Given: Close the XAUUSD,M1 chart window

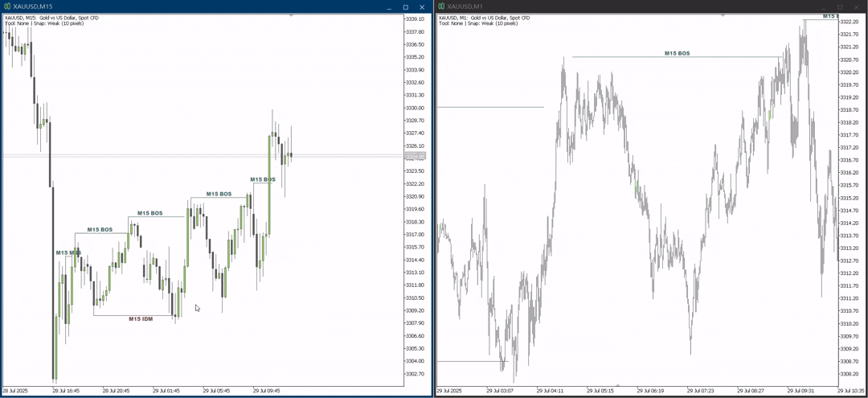Looking at the screenshot, I should (857, 6).
